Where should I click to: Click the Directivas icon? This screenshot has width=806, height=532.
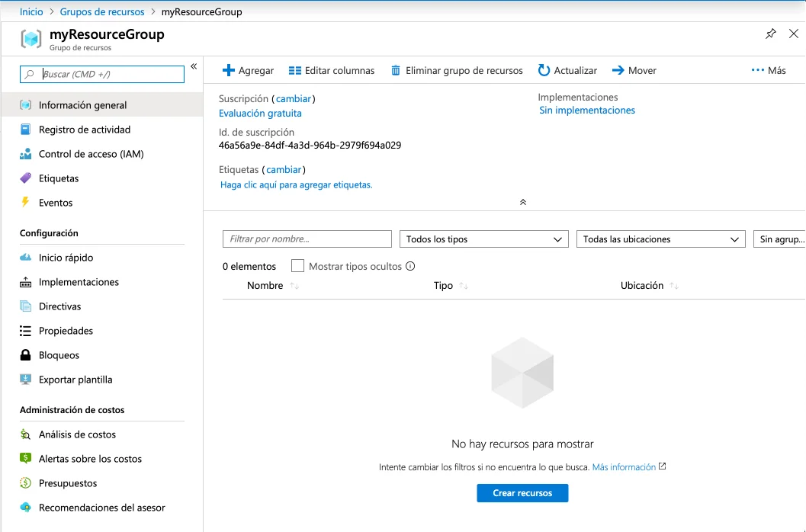(x=25, y=306)
